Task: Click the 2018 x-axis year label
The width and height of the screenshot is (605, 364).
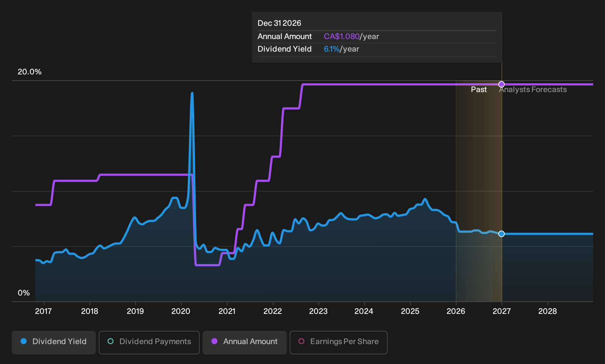Action: [x=90, y=311]
